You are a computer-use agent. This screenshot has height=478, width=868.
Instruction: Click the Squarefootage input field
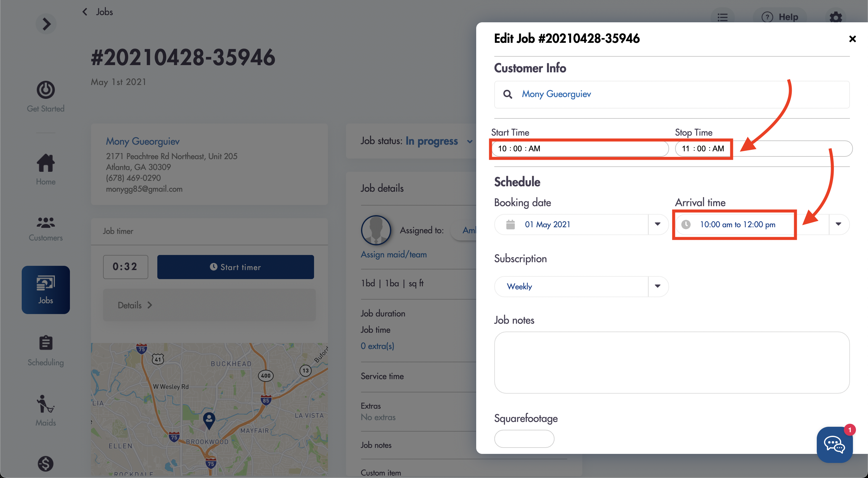click(x=524, y=439)
